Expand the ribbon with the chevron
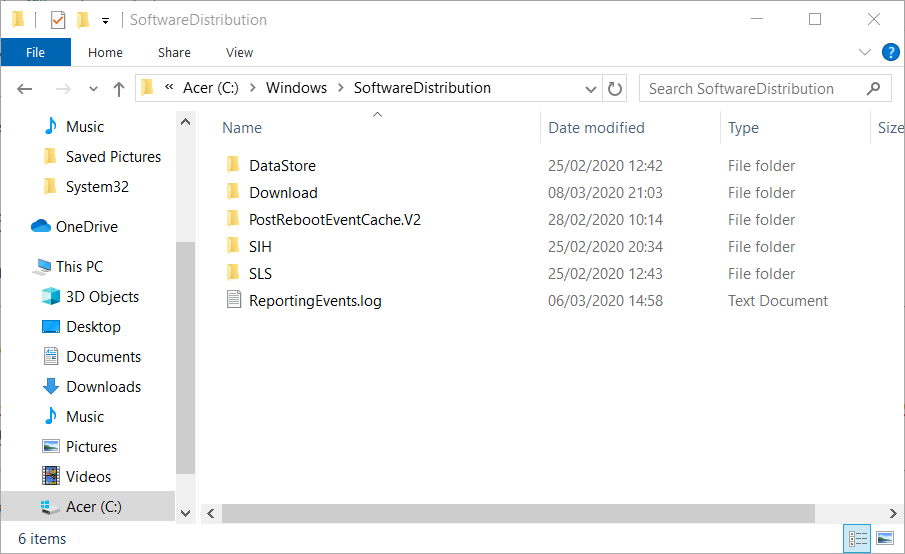 865,52
